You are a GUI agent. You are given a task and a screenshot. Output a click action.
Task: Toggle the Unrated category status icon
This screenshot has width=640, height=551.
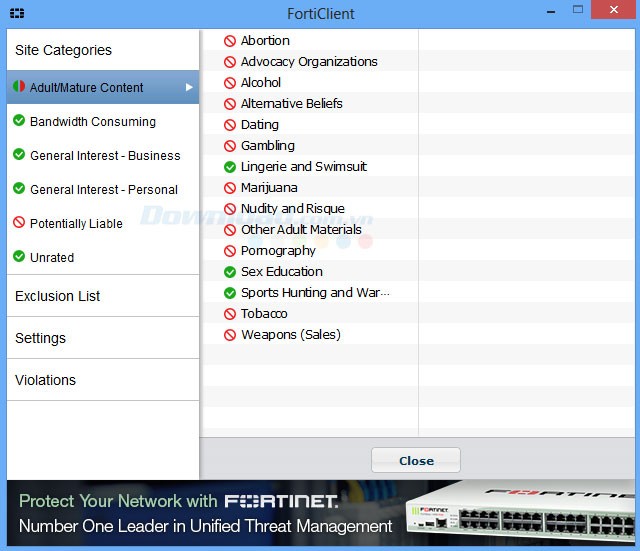[x=18, y=257]
